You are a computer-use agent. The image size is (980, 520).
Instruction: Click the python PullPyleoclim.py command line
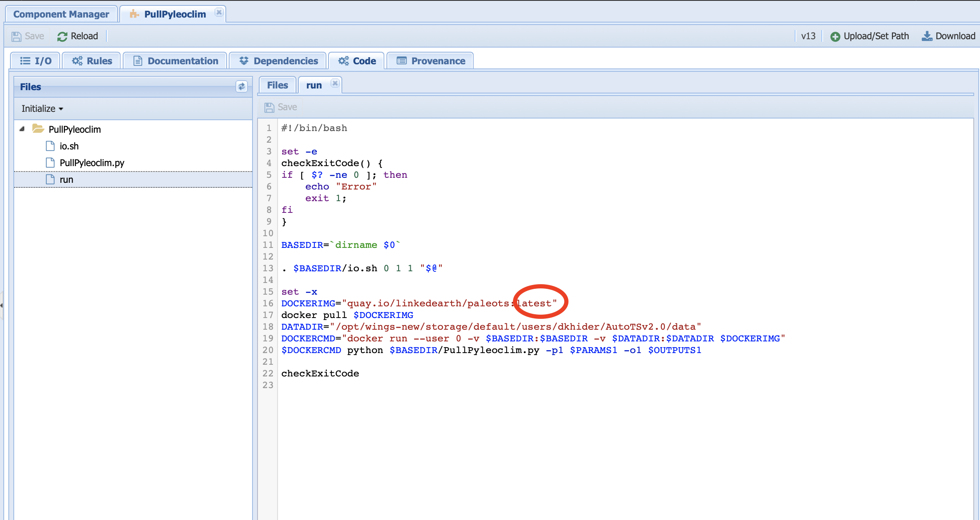491,350
